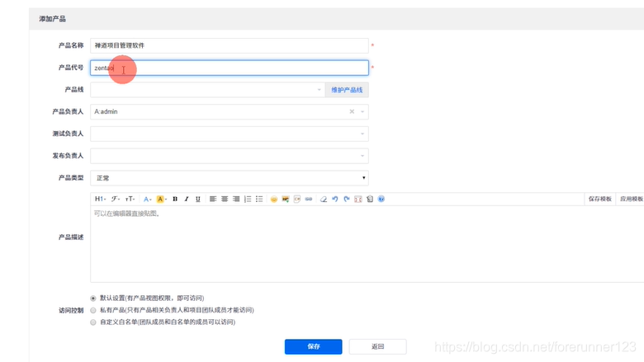This screenshot has height=362, width=644.
Task: Click the 返回 button
Action: coord(378,346)
